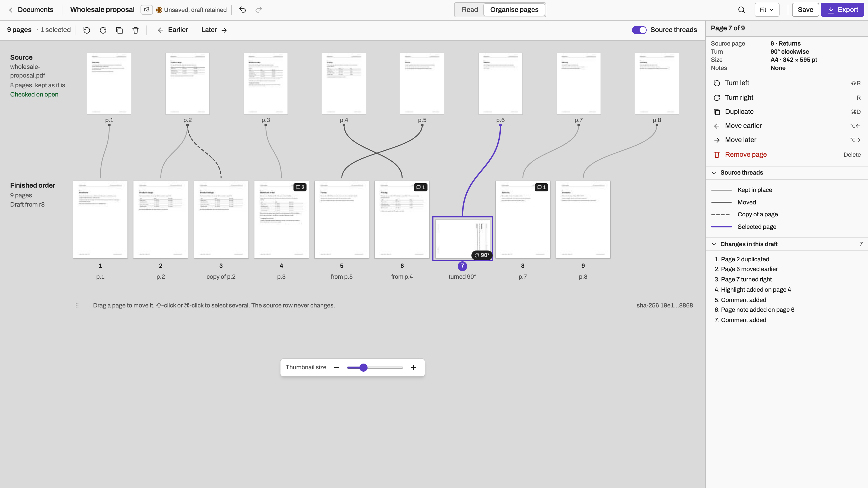Viewport: 868px width, 488px height.
Task: Toggle the Source threads switch off
Action: point(639,30)
